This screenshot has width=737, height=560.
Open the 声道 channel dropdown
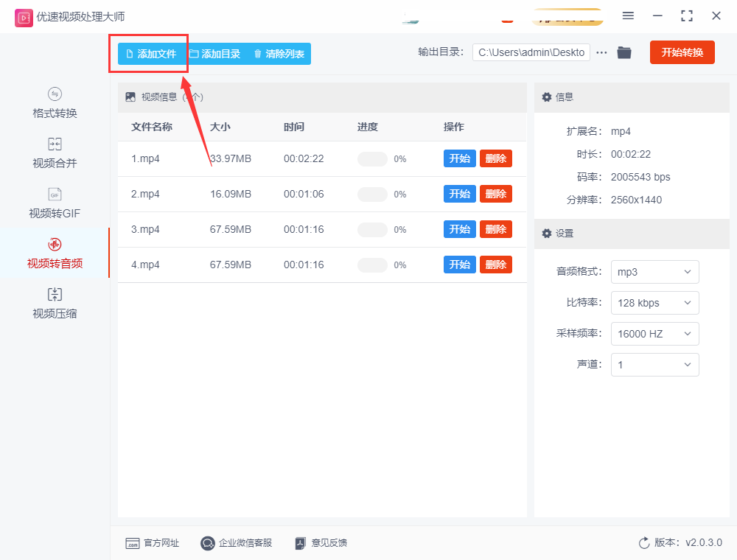coord(654,365)
